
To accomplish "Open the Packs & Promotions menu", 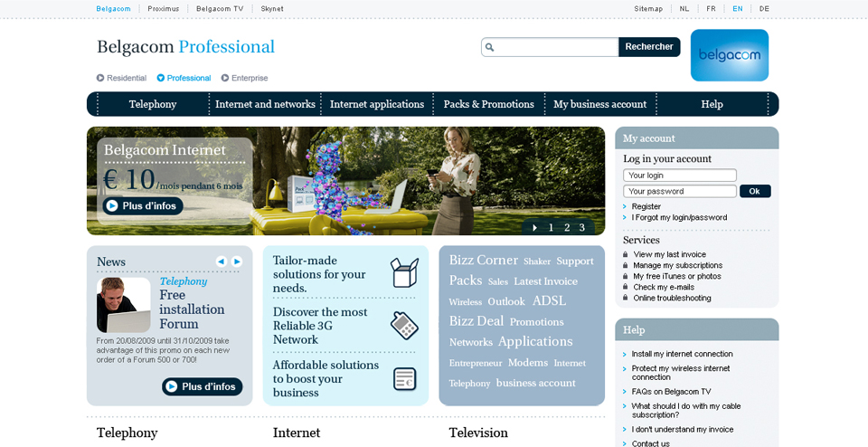I will (x=489, y=104).
